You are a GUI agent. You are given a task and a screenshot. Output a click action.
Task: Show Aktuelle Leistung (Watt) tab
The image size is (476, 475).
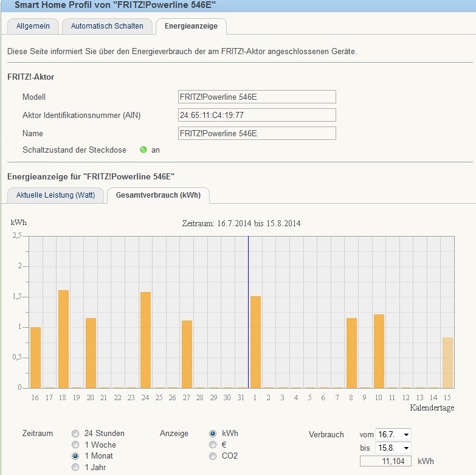point(55,195)
